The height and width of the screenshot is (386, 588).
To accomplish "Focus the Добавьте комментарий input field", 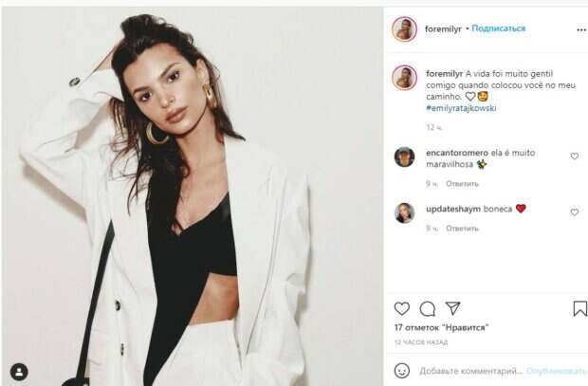I will 470,371.
